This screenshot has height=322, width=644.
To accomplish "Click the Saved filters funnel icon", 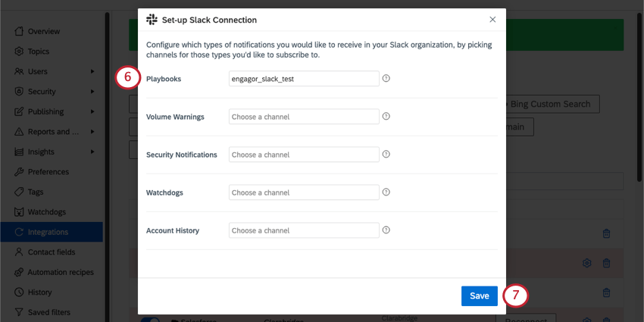I will click(19, 313).
